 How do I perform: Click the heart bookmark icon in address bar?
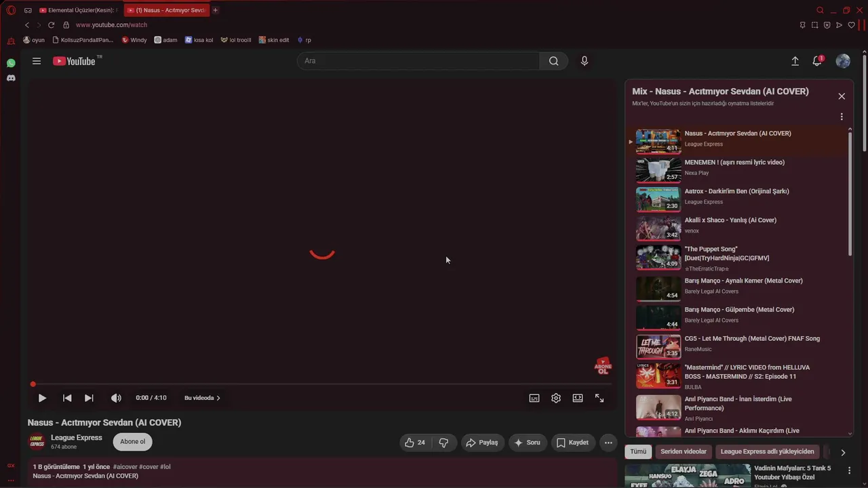[851, 25]
